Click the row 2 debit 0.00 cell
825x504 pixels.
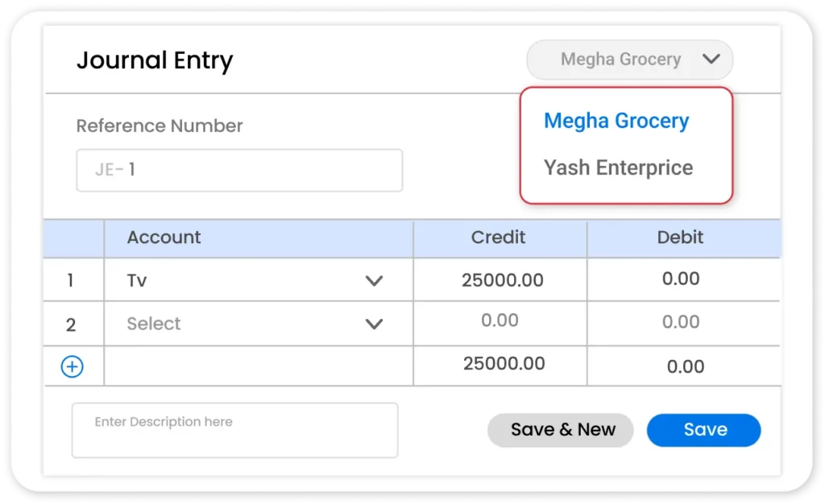pos(681,322)
